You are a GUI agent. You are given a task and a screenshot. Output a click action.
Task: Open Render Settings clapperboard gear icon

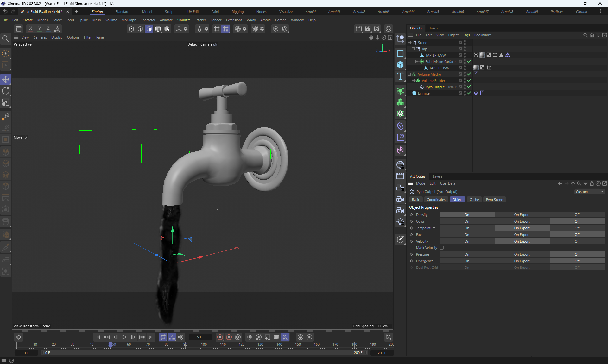pyautogui.click(x=377, y=29)
